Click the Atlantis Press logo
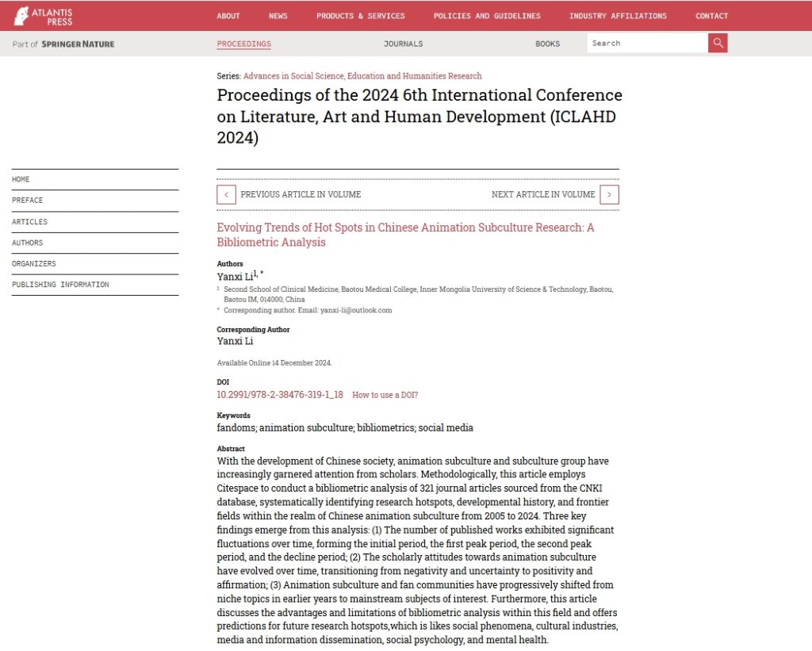812x651 pixels. click(x=44, y=16)
